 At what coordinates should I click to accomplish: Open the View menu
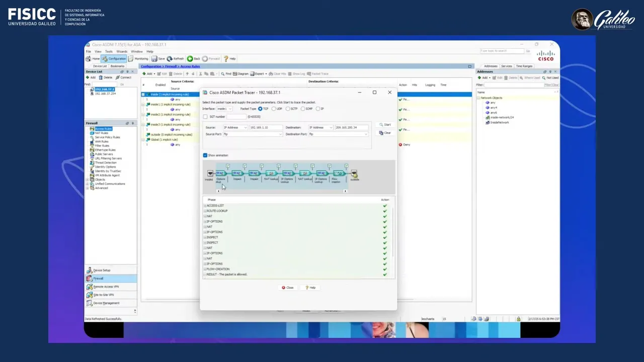(x=98, y=51)
